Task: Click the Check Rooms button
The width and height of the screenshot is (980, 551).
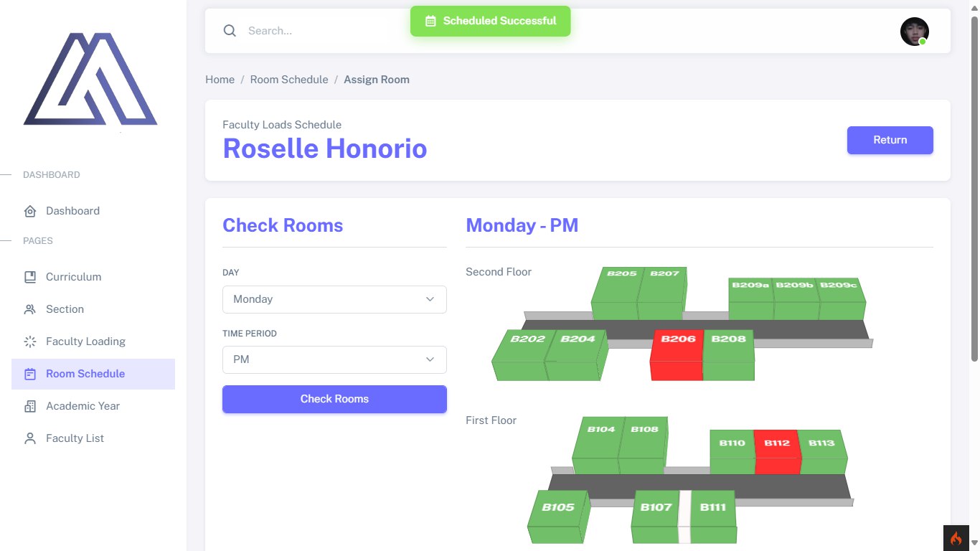Action: pos(334,399)
